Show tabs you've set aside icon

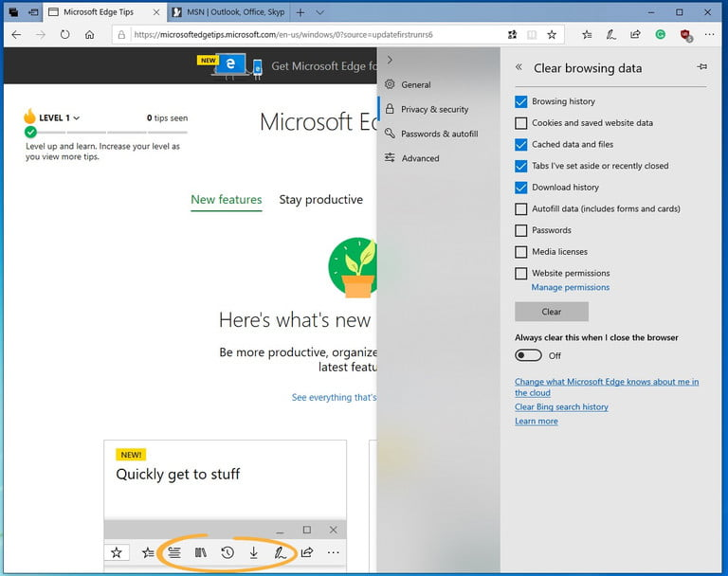coord(13,12)
